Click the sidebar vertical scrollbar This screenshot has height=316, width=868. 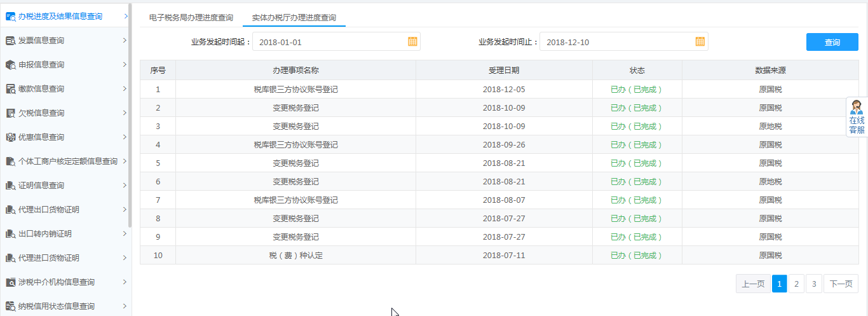(x=130, y=114)
